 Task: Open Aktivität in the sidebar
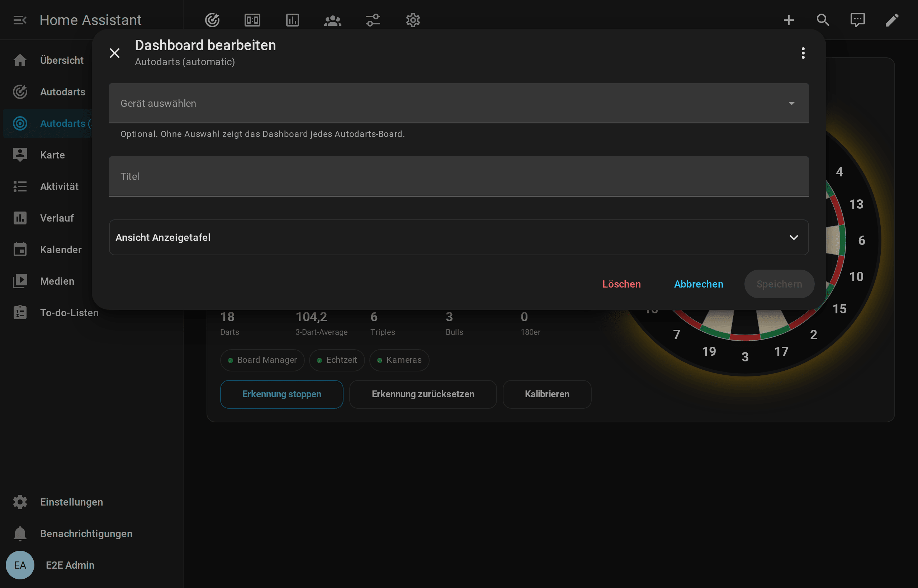click(48, 186)
